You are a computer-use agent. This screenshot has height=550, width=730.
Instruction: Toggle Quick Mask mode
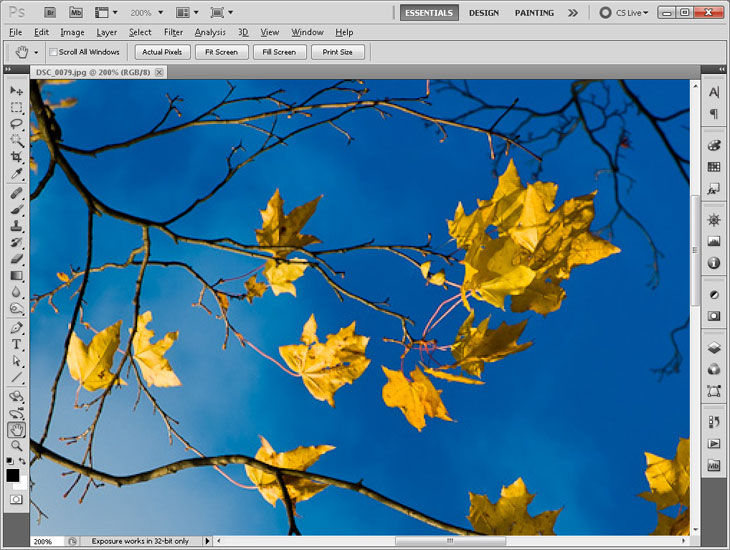coord(16,500)
